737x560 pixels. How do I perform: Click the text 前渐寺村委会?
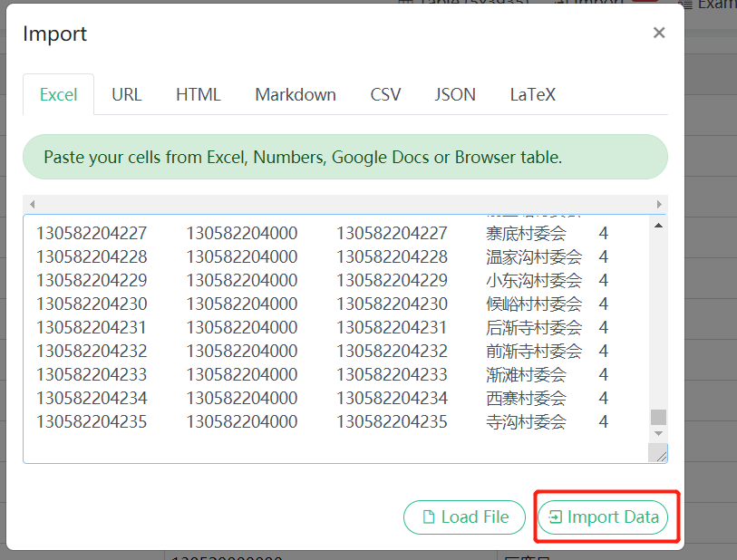tap(534, 351)
